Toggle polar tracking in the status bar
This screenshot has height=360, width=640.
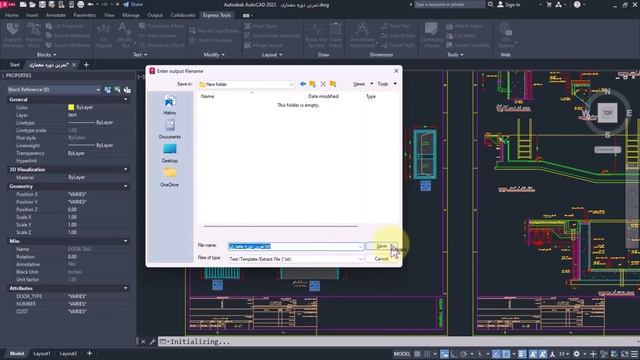tap(464, 354)
